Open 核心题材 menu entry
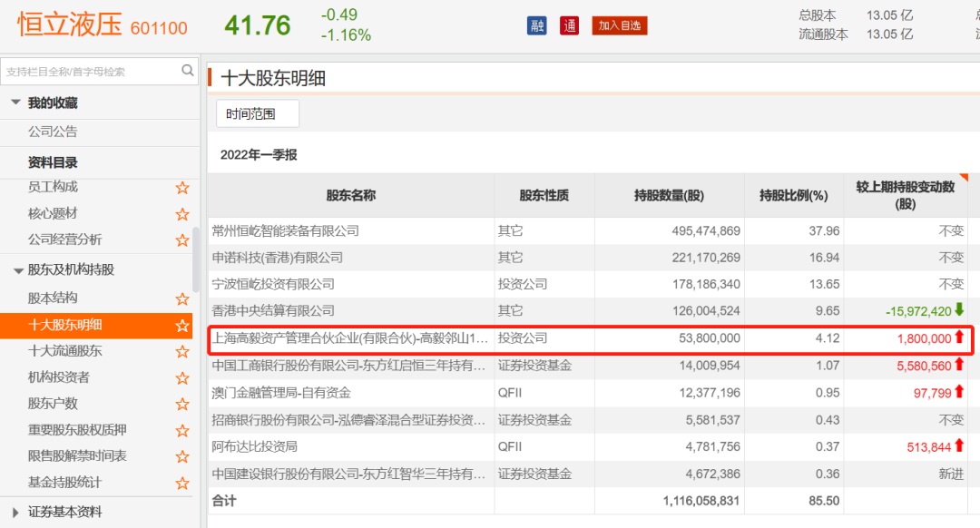 click(53, 213)
